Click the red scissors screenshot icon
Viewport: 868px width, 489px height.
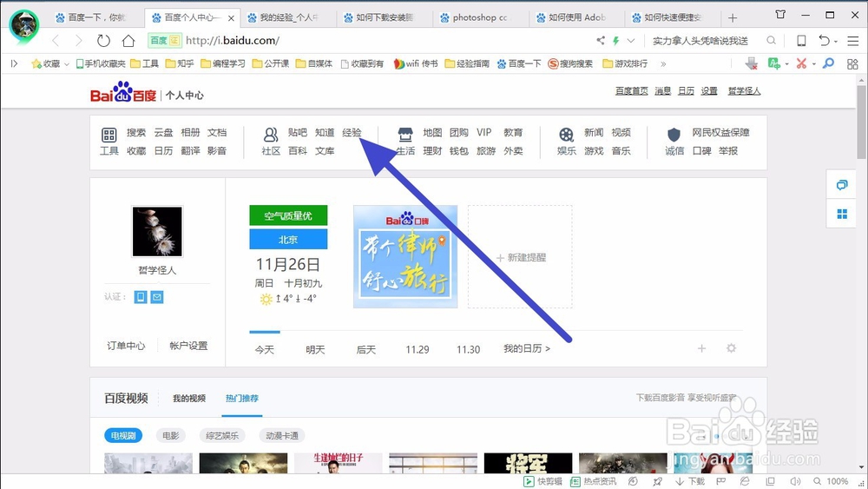pos(801,63)
